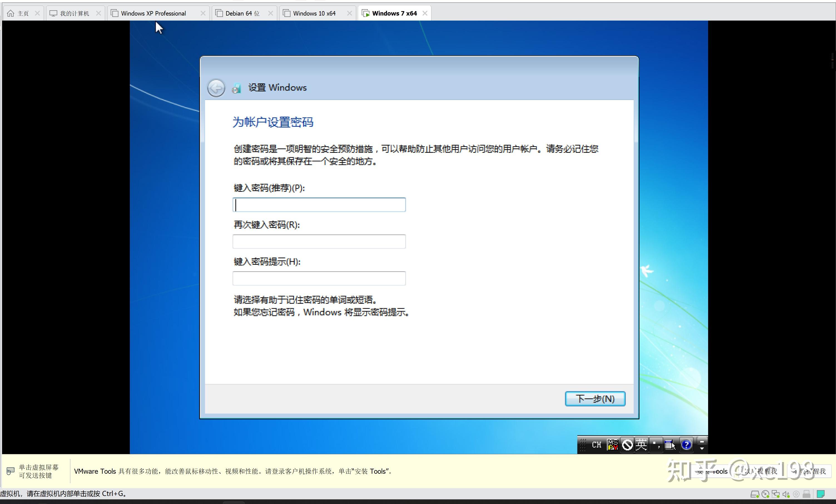The width and height of the screenshot is (836, 504).
Task: Toggle Chinese/English mode with 英 icon
Action: pos(641,445)
